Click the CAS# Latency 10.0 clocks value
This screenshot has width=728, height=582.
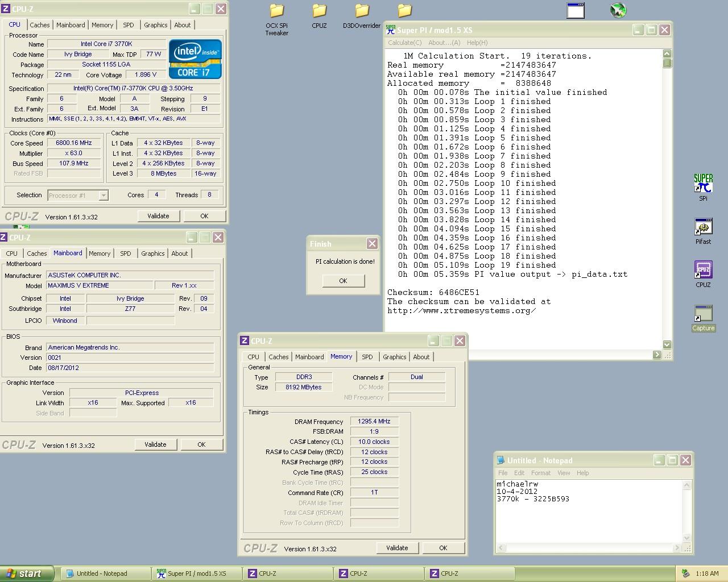tap(374, 442)
